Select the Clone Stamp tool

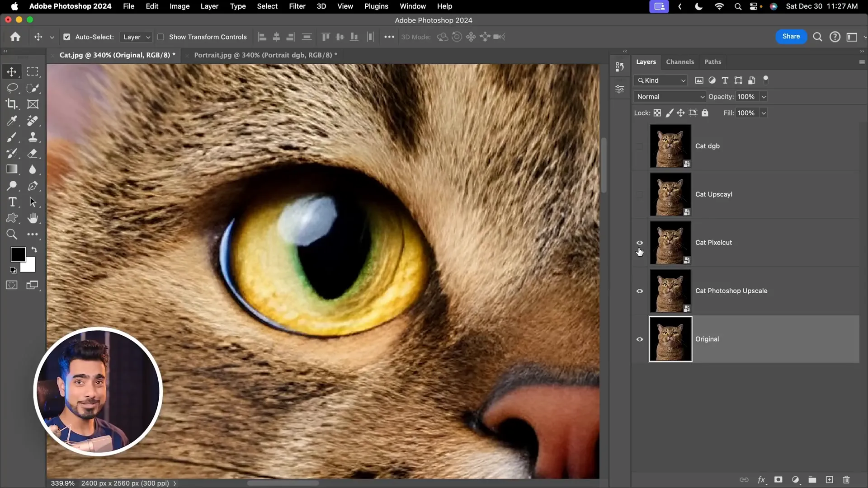point(33,137)
